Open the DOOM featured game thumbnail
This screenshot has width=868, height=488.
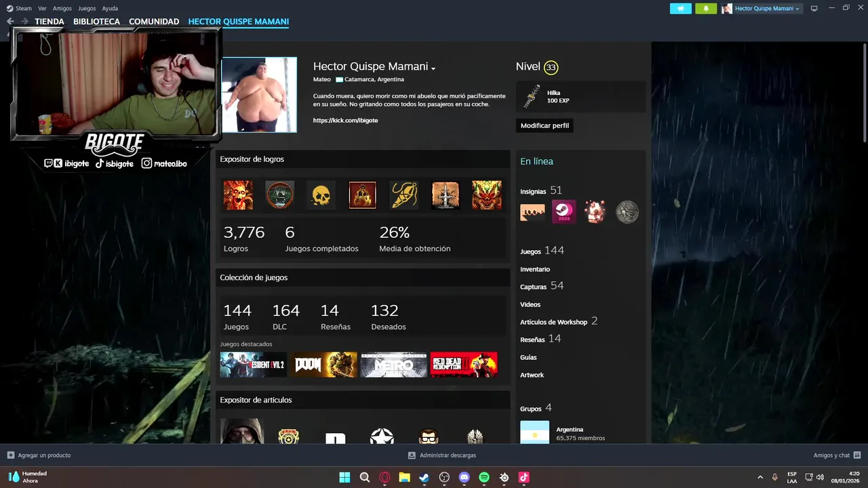(x=324, y=365)
